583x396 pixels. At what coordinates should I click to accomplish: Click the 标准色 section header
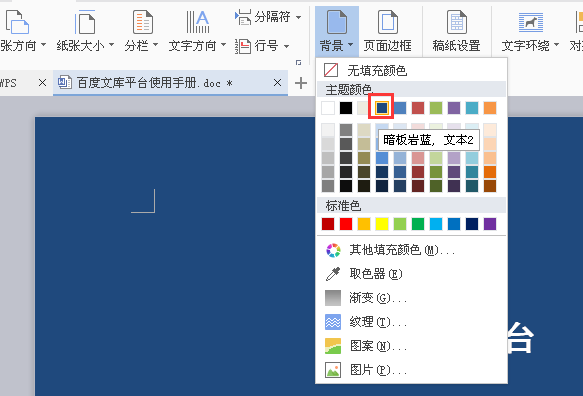[411, 205]
